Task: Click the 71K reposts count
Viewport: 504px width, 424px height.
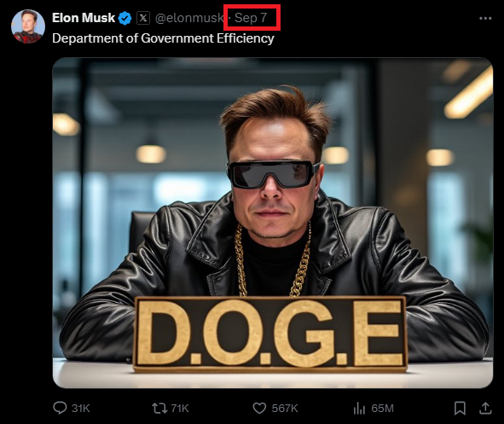Action: pyautogui.click(x=180, y=409)
